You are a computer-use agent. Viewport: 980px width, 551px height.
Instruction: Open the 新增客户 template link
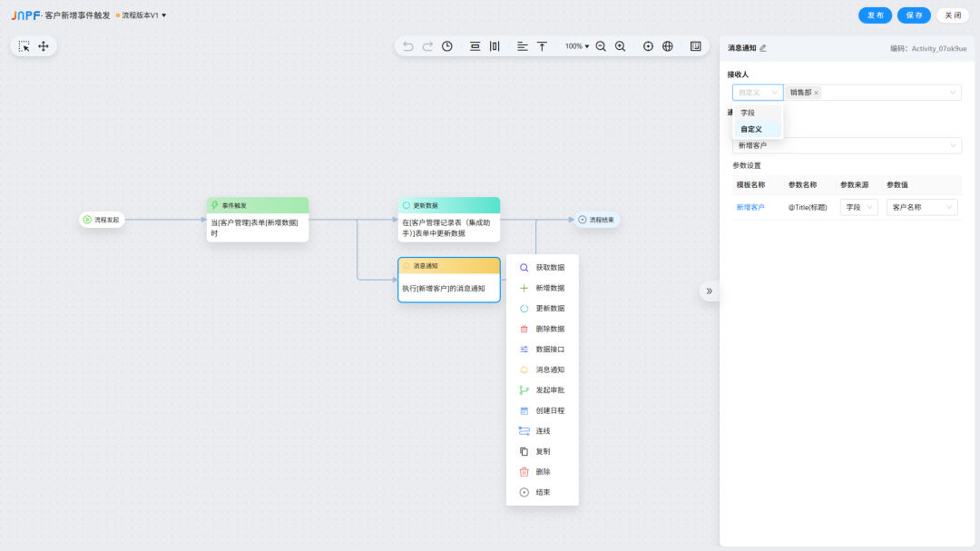(x=750, y=208)
